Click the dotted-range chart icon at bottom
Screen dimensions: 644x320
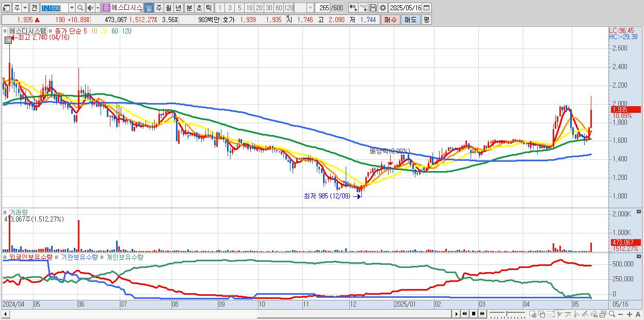(550, 314)
